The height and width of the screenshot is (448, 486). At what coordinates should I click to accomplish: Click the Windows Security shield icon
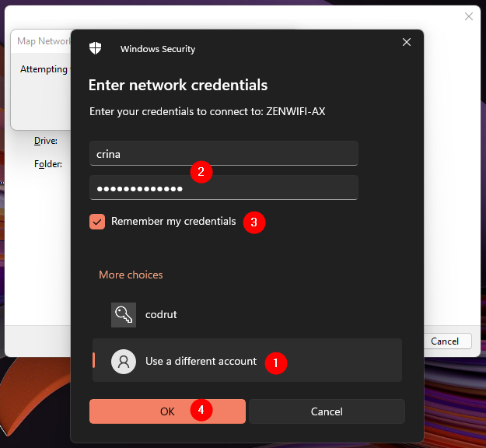coord(95,48)
